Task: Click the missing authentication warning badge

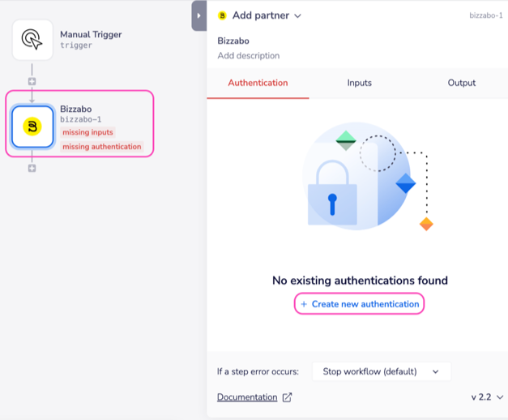Action: pyautogui.click(x=102, y=147)
